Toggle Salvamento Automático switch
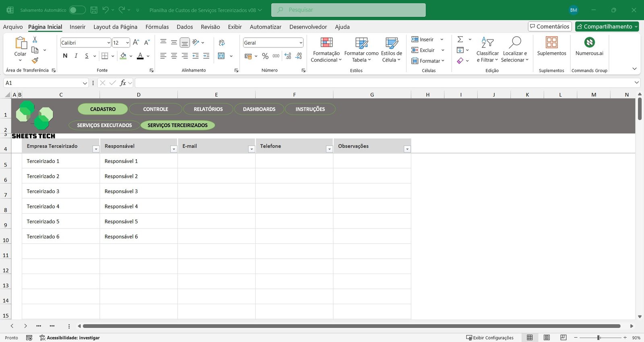The width and height of the screenshot is (644, 342). click(77, 10)
